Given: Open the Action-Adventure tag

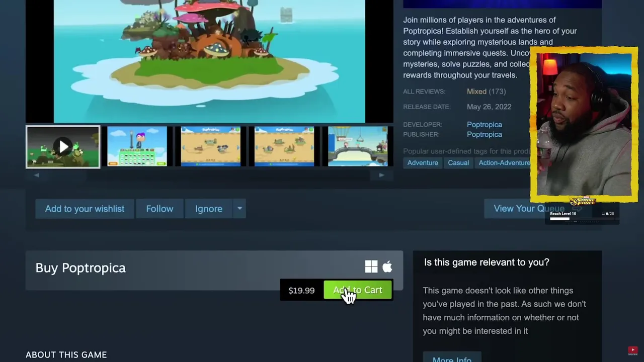Looking at the screenshot, I should click(503, 163).
